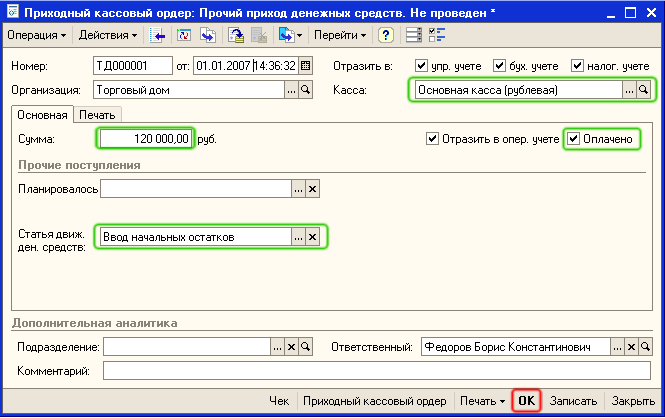Select Ответственный via ellipsis button
The width and height of the screenshot is (665, 418).
pyautogui.click(x=618, y=347)
